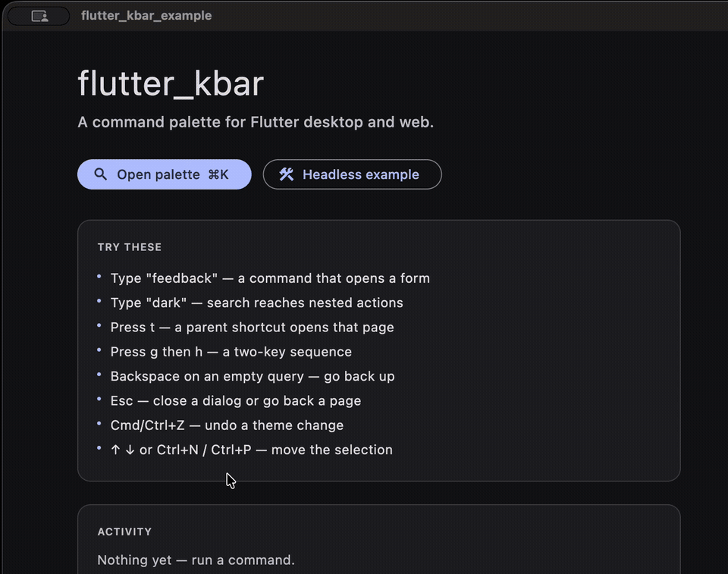
Task: Click the 'Type "feedback"' tip line
Action: click(x=270, y=278)
